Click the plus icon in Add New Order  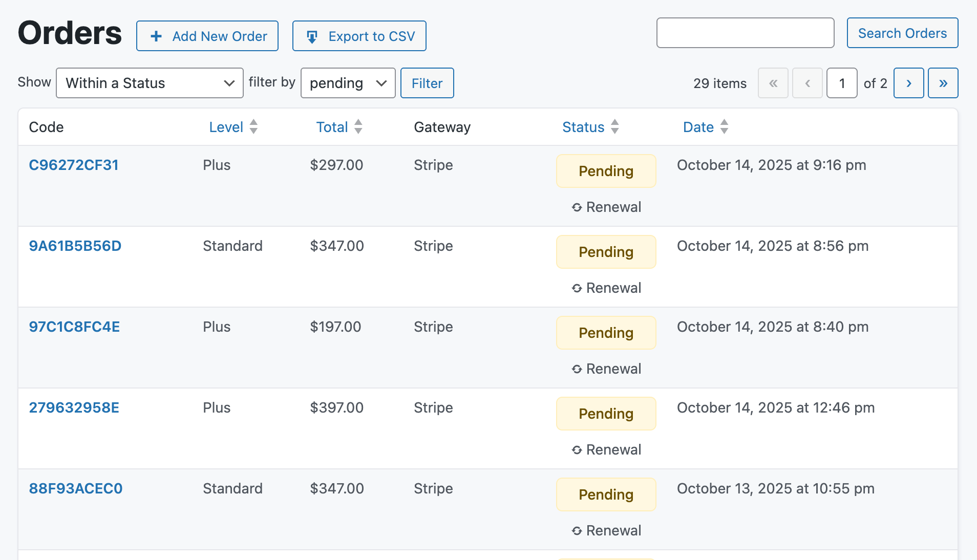click(156, 36)
